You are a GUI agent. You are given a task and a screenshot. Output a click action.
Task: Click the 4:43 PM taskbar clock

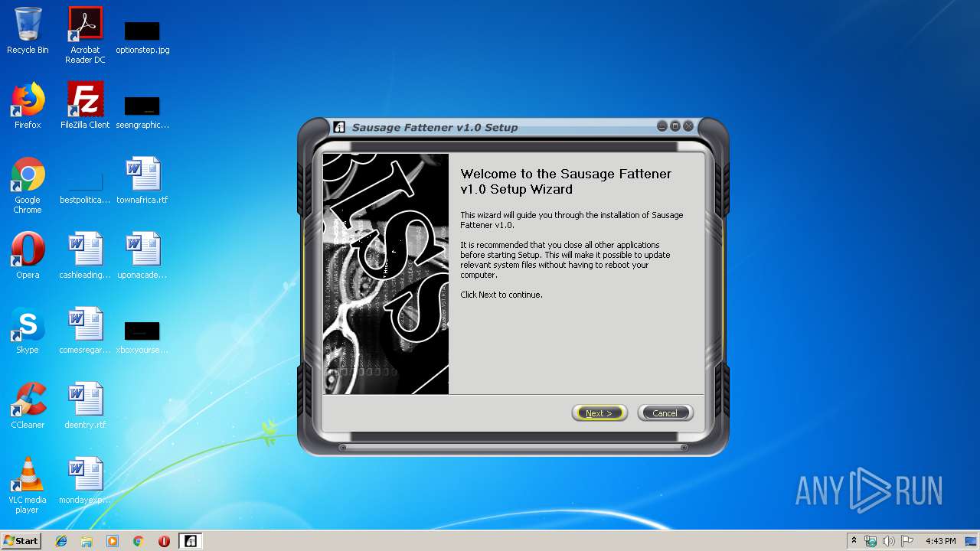click(x=940, y=541)
